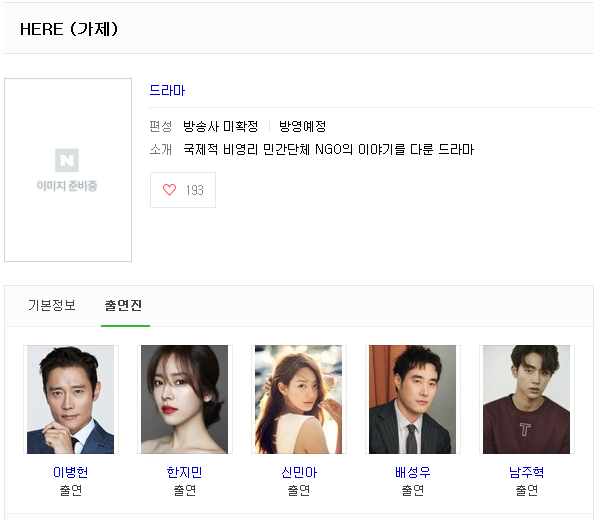Open 배성우's name link
This screenshot has height=520, width=599.
[413, 473]
